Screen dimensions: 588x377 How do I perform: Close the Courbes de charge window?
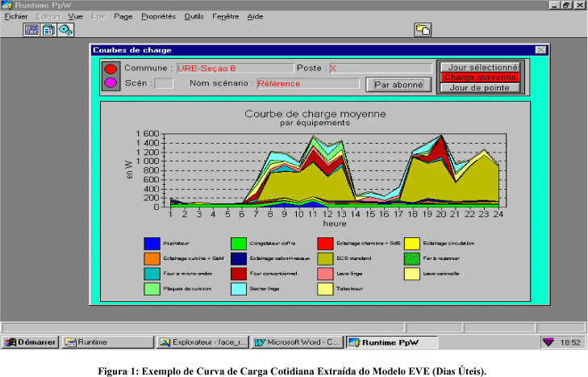coord(540,50)
